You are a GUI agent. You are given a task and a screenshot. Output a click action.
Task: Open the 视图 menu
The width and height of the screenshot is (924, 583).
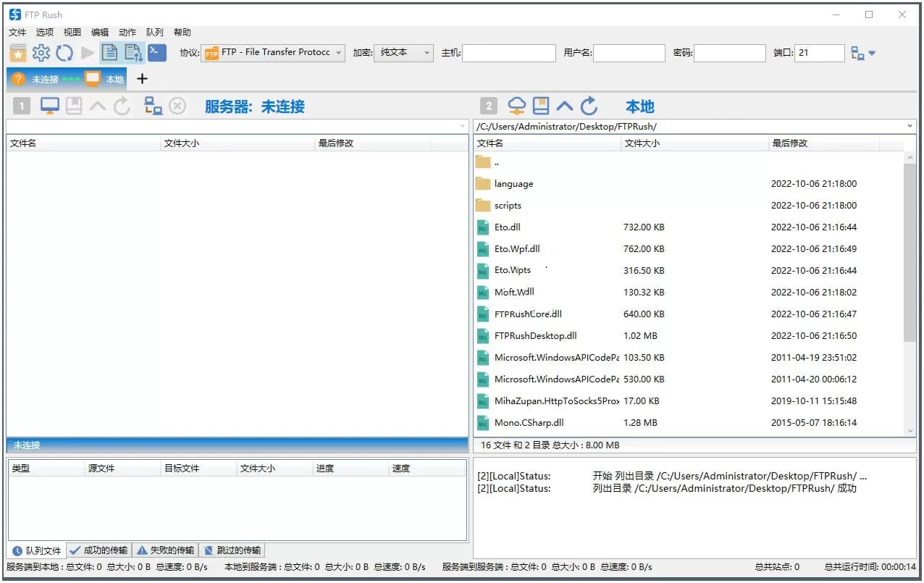click(72, 33)
